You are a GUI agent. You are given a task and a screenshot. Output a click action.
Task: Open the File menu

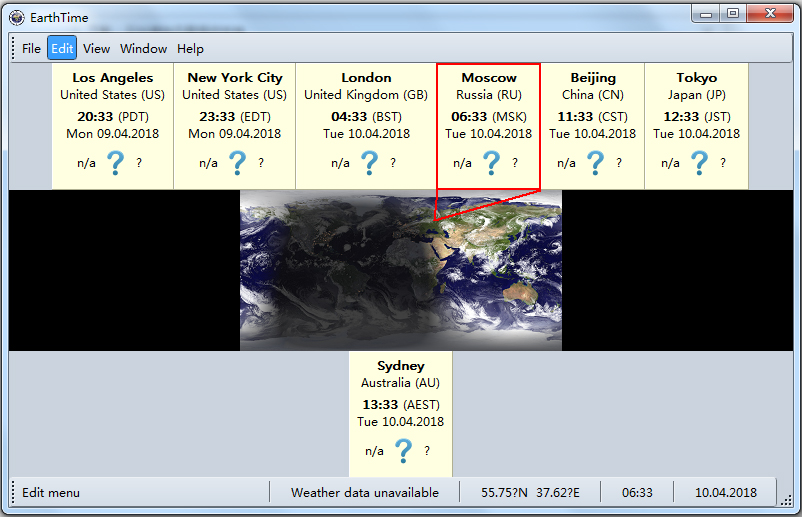click(31, 49)
